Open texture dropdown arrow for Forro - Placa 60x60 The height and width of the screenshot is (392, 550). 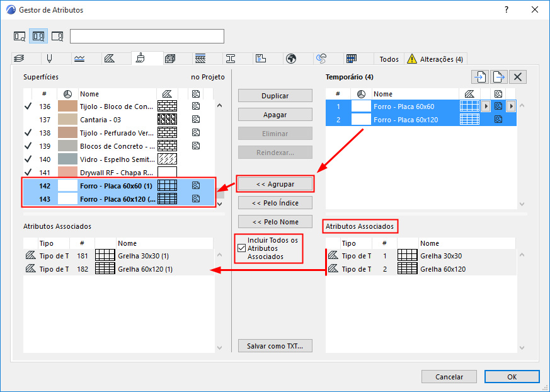point(511,107)
